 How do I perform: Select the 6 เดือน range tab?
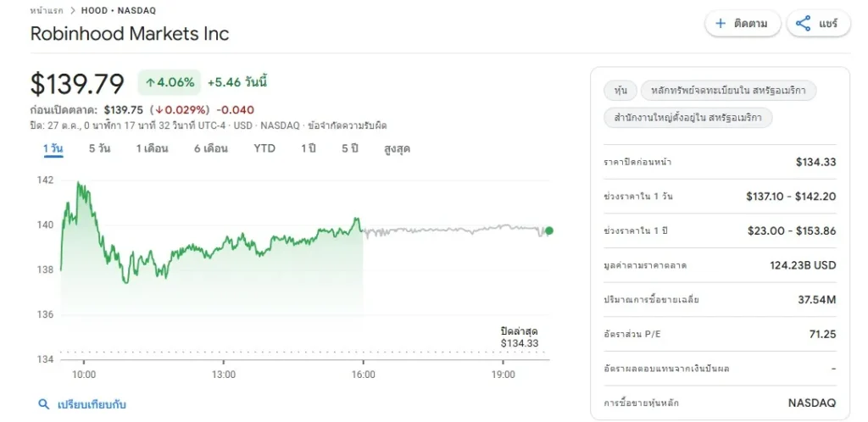click(x=211, y=149)
